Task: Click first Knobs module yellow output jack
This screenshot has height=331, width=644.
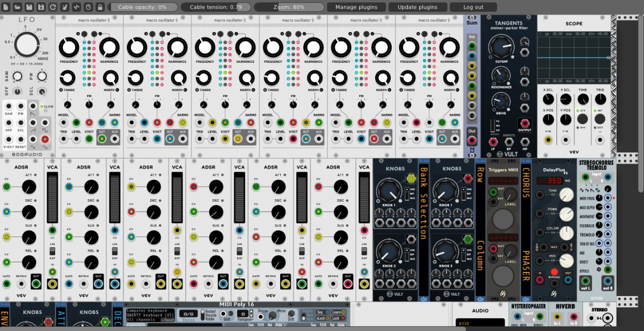Action: point(412,179)
